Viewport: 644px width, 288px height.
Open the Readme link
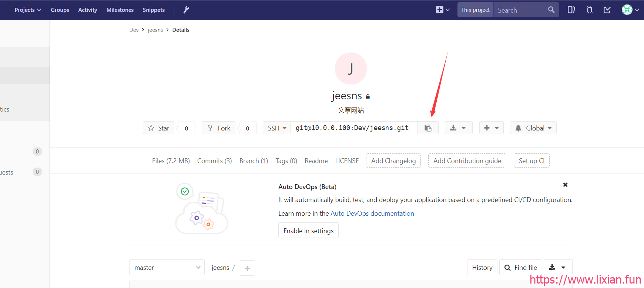[x=316, y=161]
